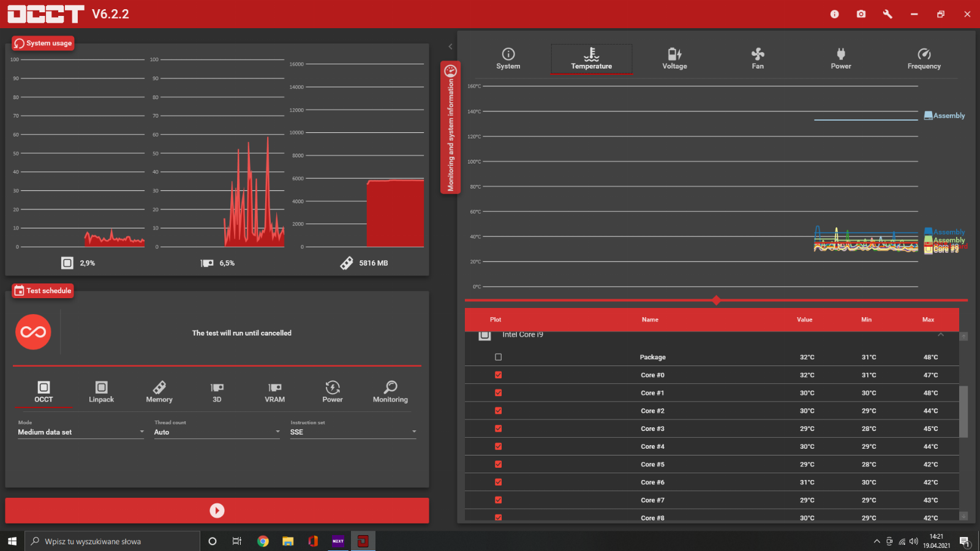Open the System monitoring tab
Viewport: 980px width, 551px height.
pos(508,59)
